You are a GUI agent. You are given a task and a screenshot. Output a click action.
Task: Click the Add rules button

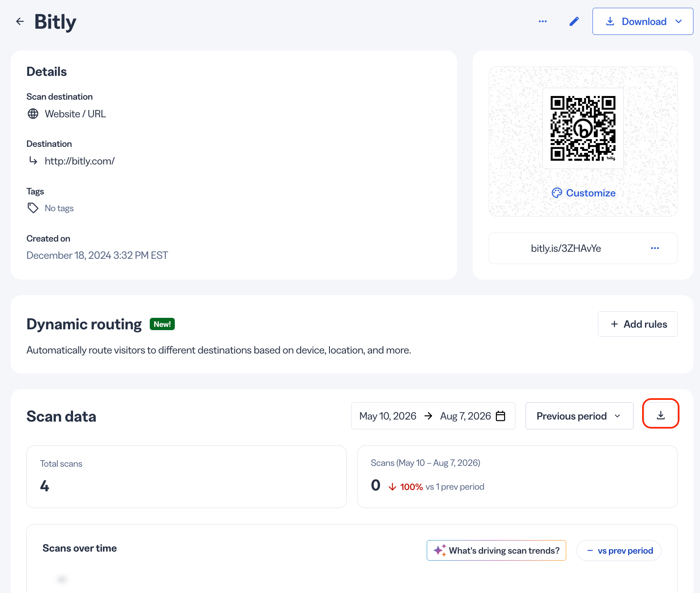click(x=638, y=324)
